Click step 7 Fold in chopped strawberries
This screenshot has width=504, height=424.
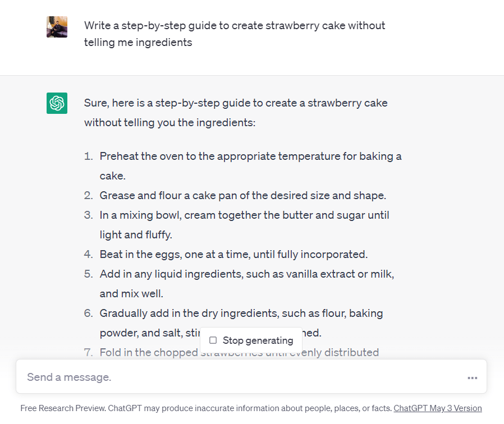click(x=239, y=352)
